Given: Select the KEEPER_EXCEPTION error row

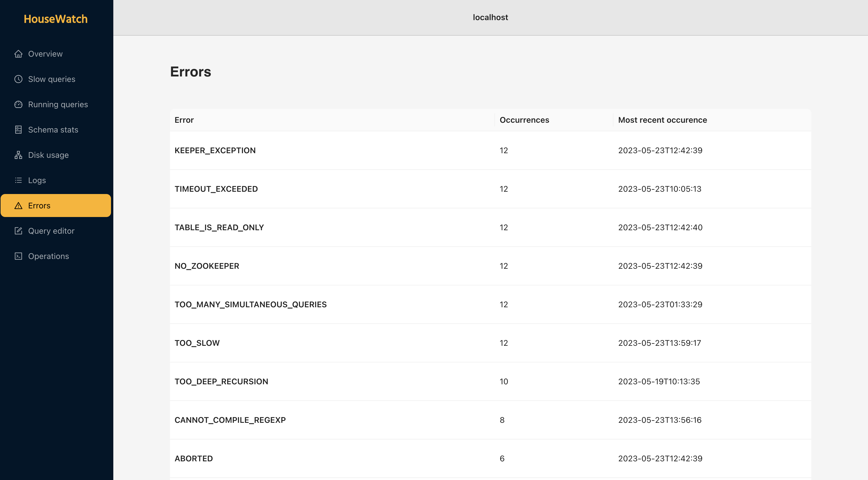Looking at the screenshot, I should [x=215, y=150].
